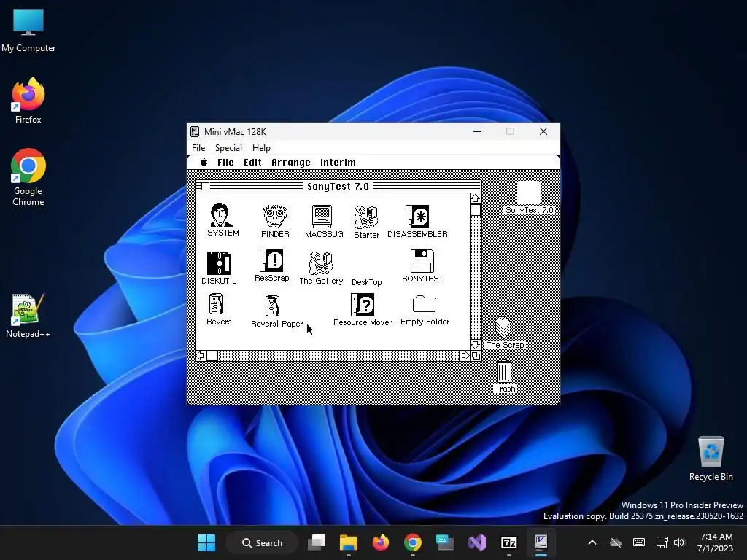The width and height of the screenshot is (747, 560).
Task: Click the SONYTEST floppy icon
Action: tap(422, 261)
